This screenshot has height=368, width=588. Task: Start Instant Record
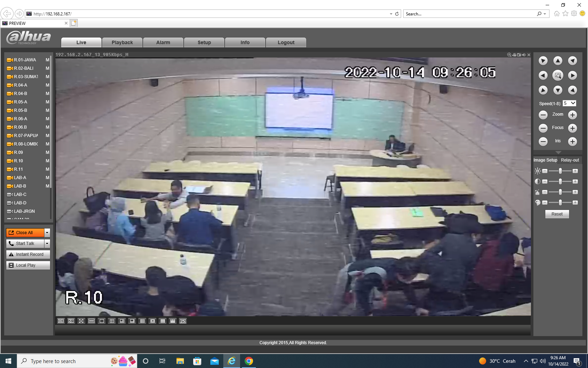click(28, 254)
